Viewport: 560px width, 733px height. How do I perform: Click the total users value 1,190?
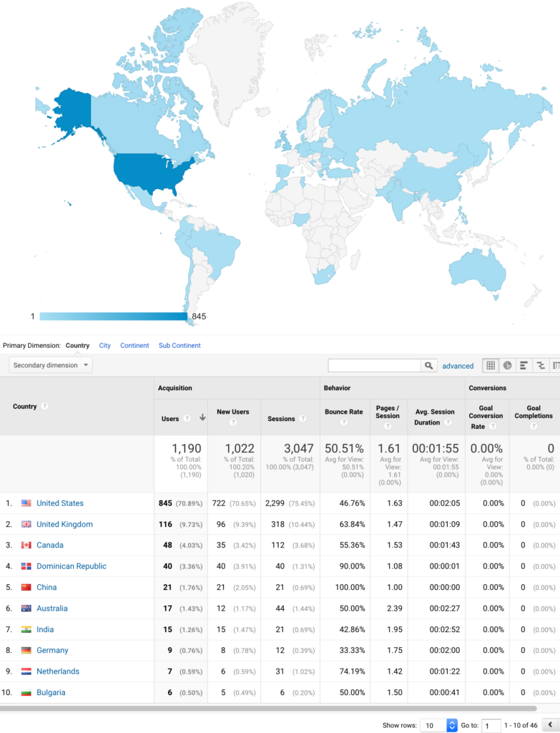[187, 448]
